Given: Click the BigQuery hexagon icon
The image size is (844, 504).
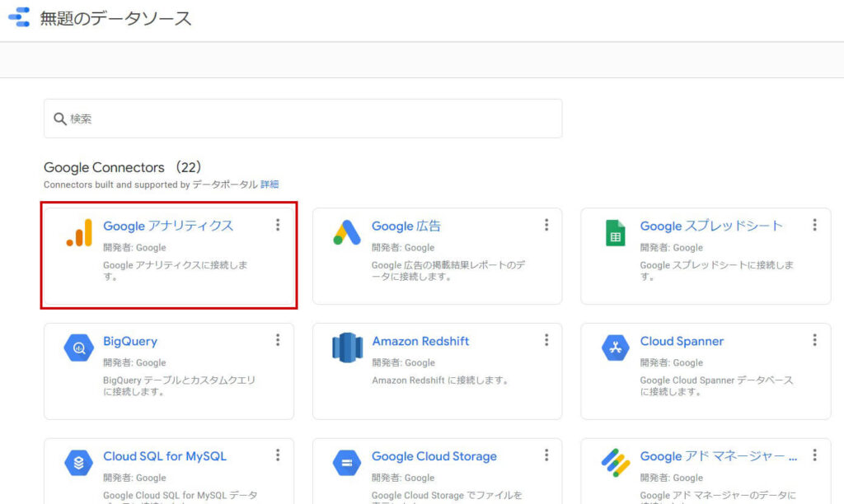Looking at the screenshot, I should [79, 348].
